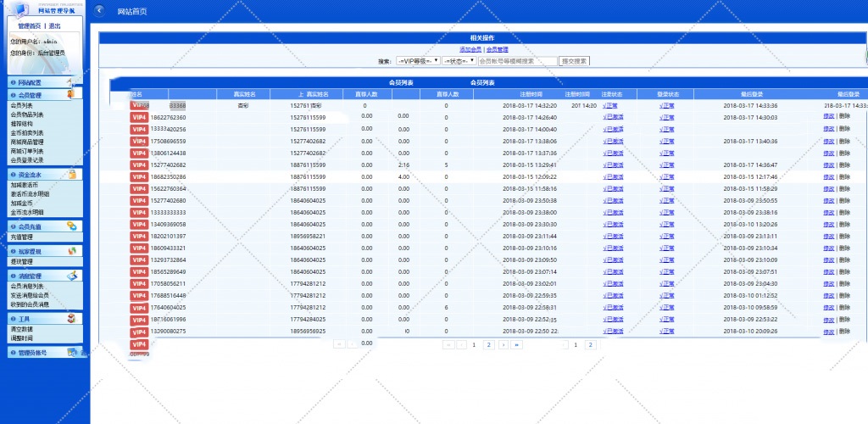Go to the next page arrow in pagination
The height and width of the screenshot is (424, 868).
[503, 345]
